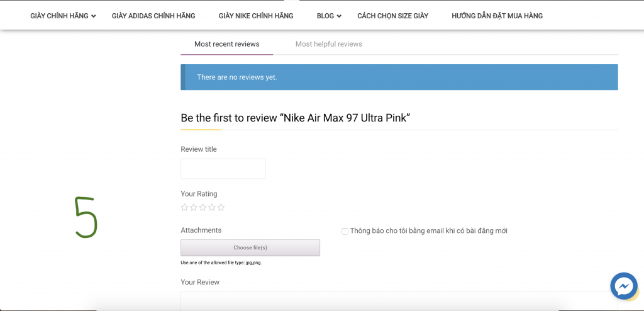Switch to Most helpful reviews tab
The width and height of the screenshot is (644, 311).
coord(328,44)
